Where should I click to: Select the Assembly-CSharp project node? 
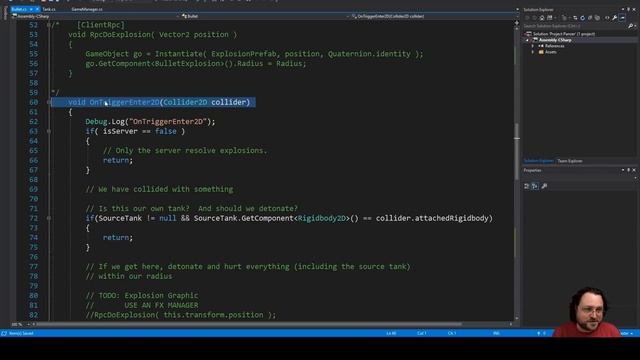[x=555, y=40]
